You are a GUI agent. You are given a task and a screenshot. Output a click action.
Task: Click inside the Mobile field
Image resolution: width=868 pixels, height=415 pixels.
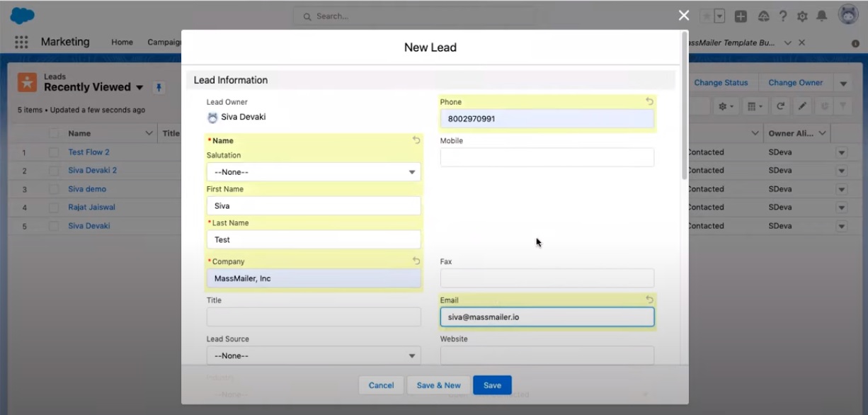[547, 157]
